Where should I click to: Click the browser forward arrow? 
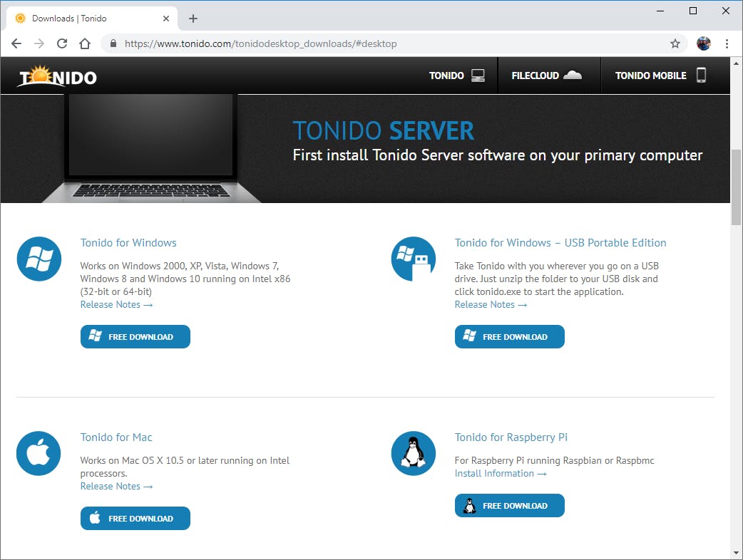39,43
